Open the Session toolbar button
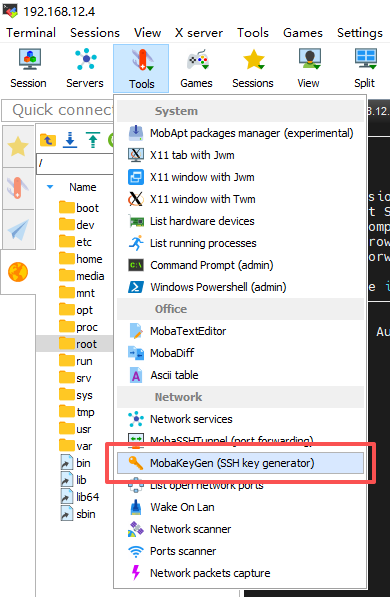 tap(29, 69)
